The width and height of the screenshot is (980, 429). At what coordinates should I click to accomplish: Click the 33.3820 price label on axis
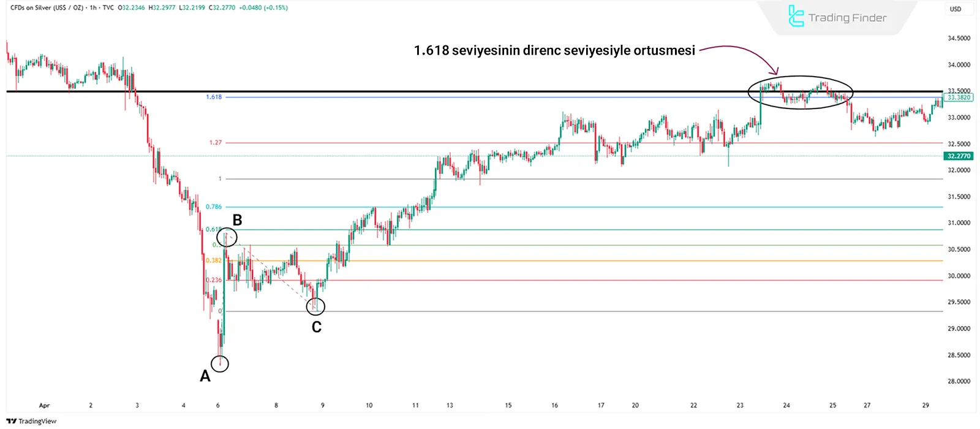point(959,97)
